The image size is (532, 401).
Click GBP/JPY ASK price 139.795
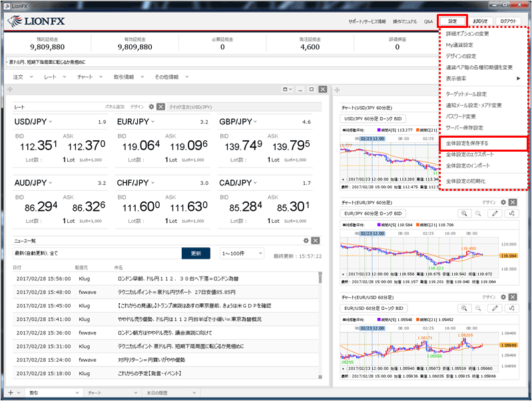pyautogui.click(x=291, y=146)
